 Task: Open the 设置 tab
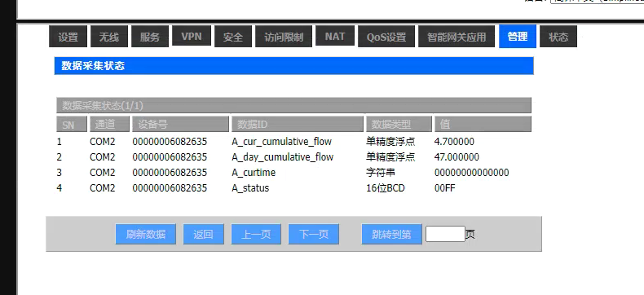tap(68, 37)
